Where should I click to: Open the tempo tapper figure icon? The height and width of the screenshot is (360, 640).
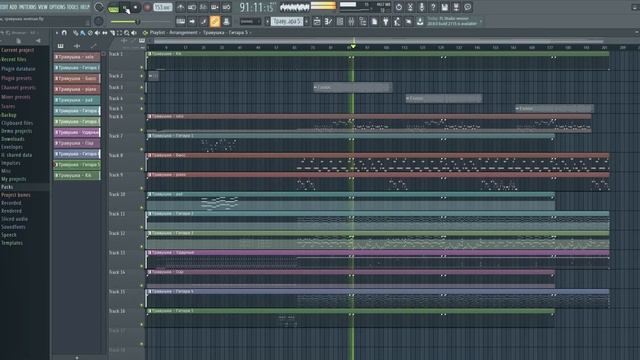[x=397, y=21]
